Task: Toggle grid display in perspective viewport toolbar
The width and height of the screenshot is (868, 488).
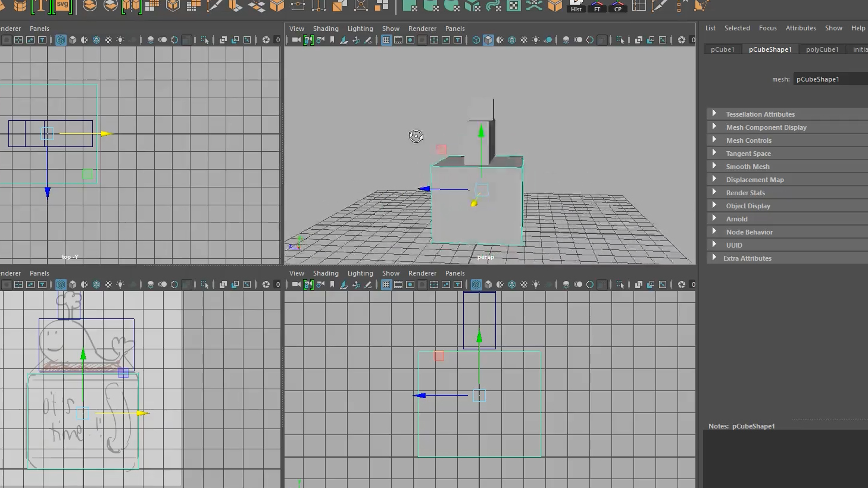Action: tap(386, 40)
